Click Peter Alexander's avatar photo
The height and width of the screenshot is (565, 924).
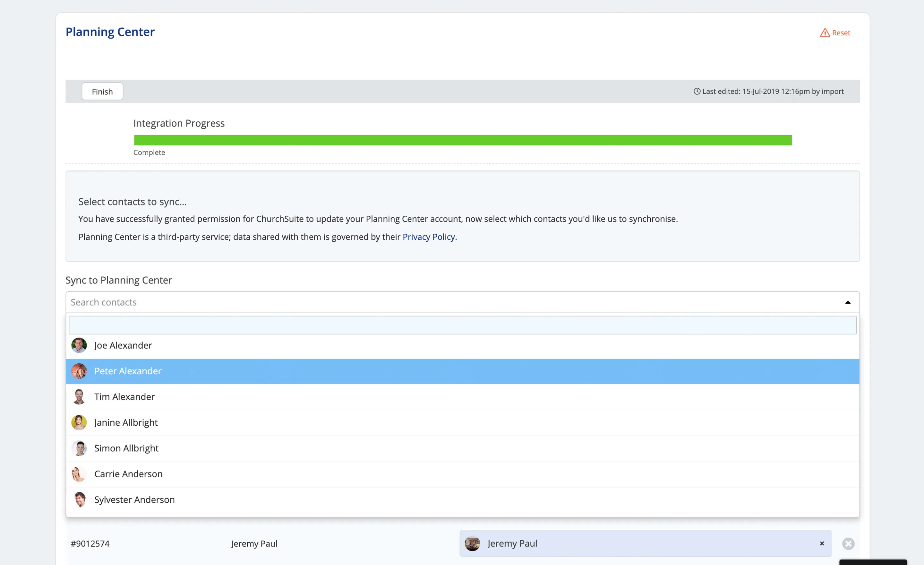[79, 371]
